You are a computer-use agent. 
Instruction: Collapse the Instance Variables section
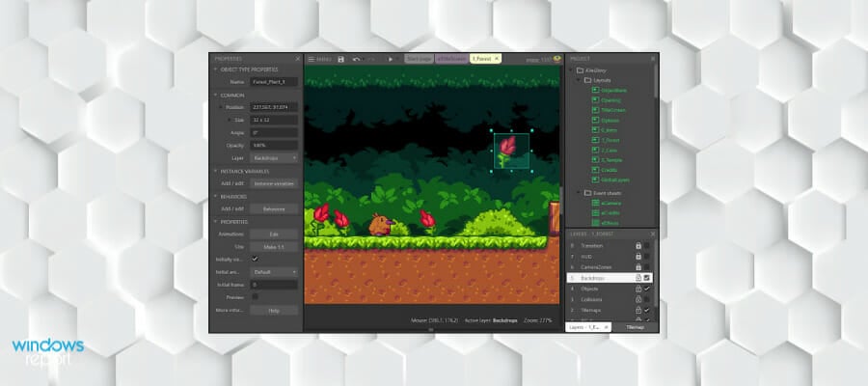tap(215, 171)
